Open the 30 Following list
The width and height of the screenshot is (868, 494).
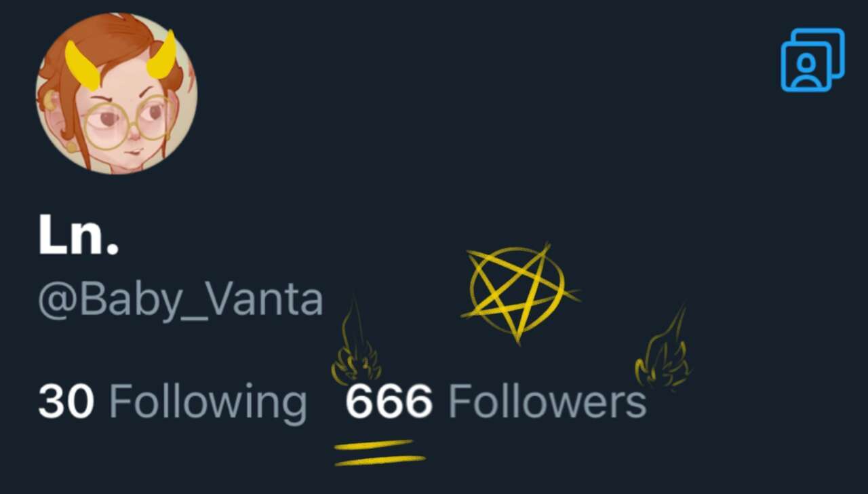(172, 402)
